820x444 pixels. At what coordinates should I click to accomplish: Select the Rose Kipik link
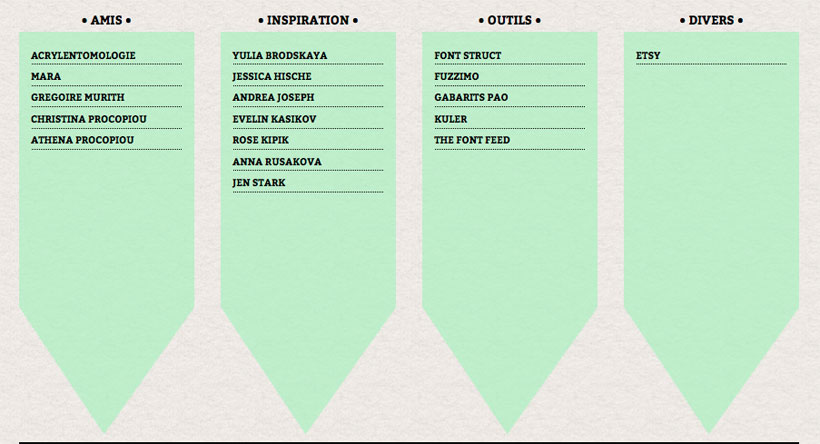point(260,140)
